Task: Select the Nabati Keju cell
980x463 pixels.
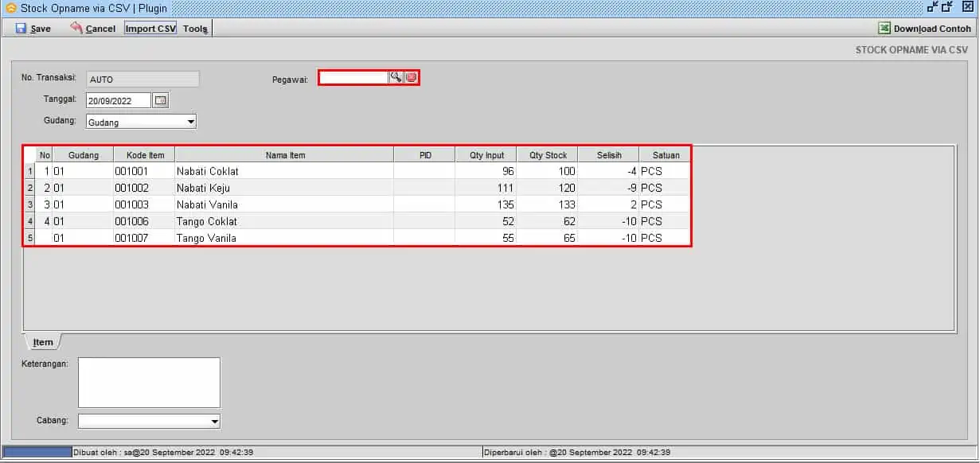Action: pyautogui.click(x=285, y=188)
